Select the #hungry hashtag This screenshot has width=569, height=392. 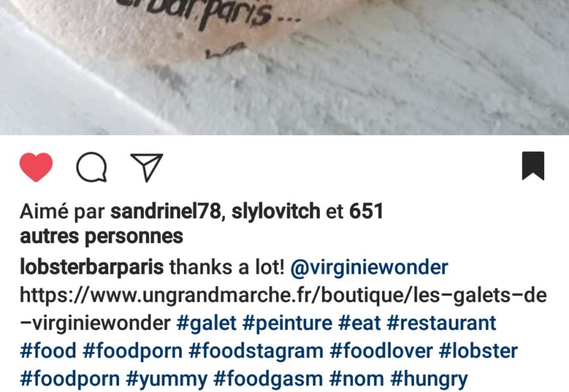[x=429, y=379]
